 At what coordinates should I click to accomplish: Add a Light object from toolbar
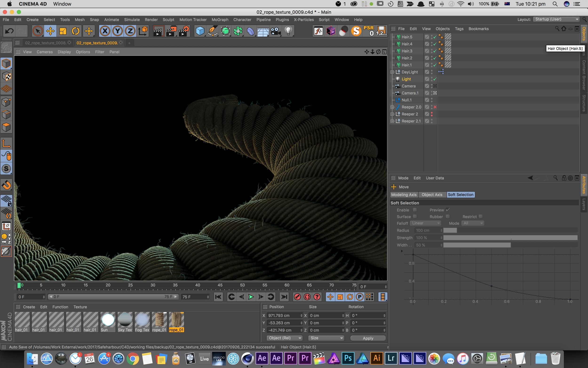point(288,31)
